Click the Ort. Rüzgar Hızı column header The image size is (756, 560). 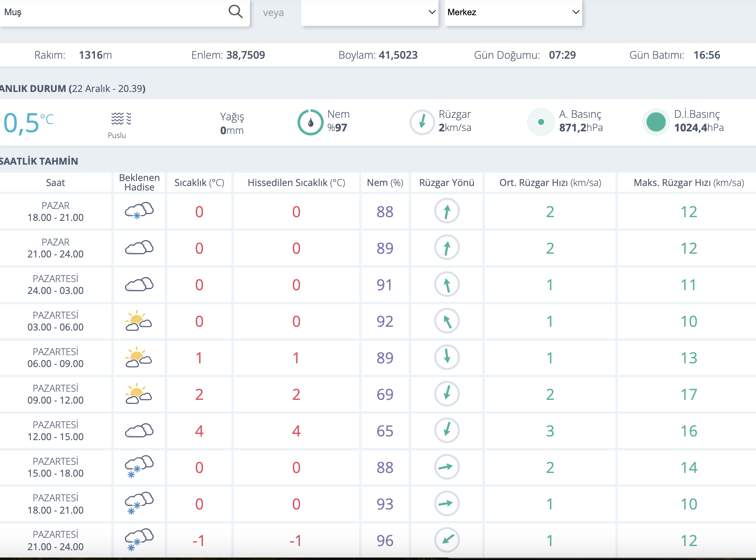coord(550,183)
